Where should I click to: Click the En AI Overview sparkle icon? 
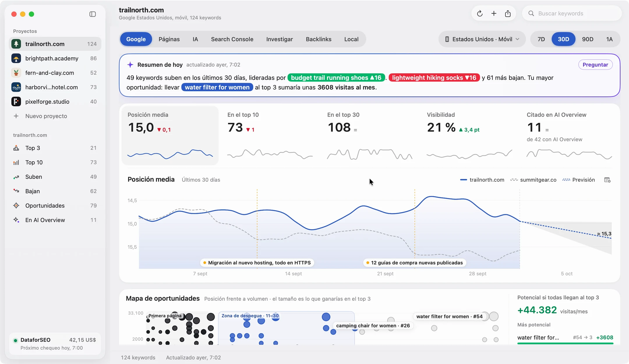[x=16, y=220]
